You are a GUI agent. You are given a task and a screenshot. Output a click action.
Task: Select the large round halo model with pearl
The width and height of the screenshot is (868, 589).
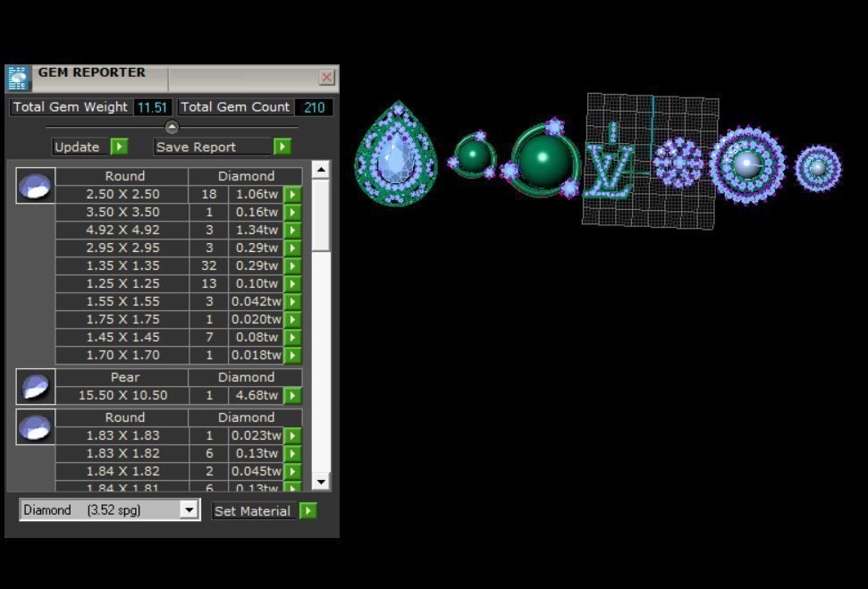click(x=747, y=164)
